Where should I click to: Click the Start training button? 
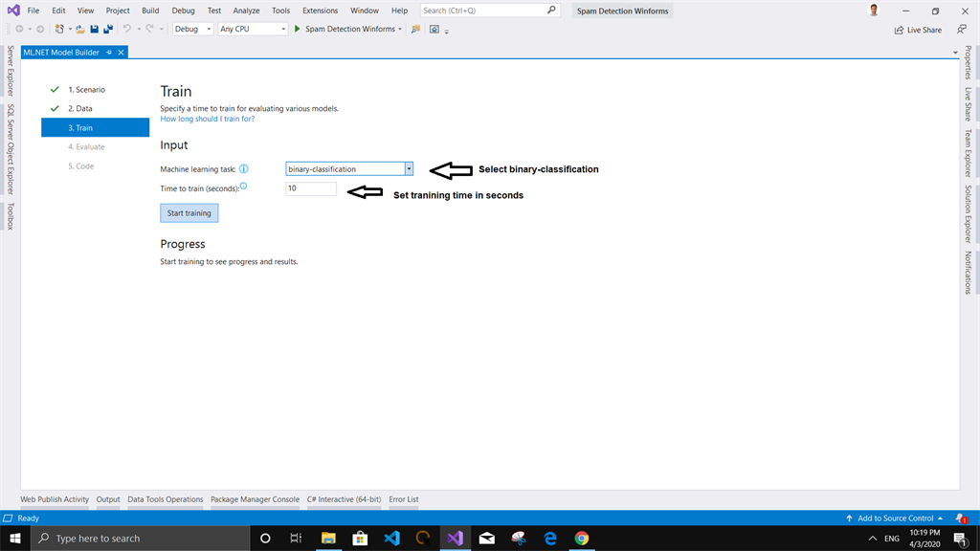coord(189,212)
